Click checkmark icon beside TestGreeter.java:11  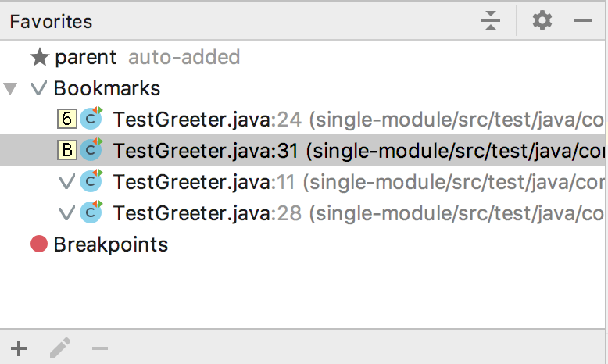tap(66, 182)
